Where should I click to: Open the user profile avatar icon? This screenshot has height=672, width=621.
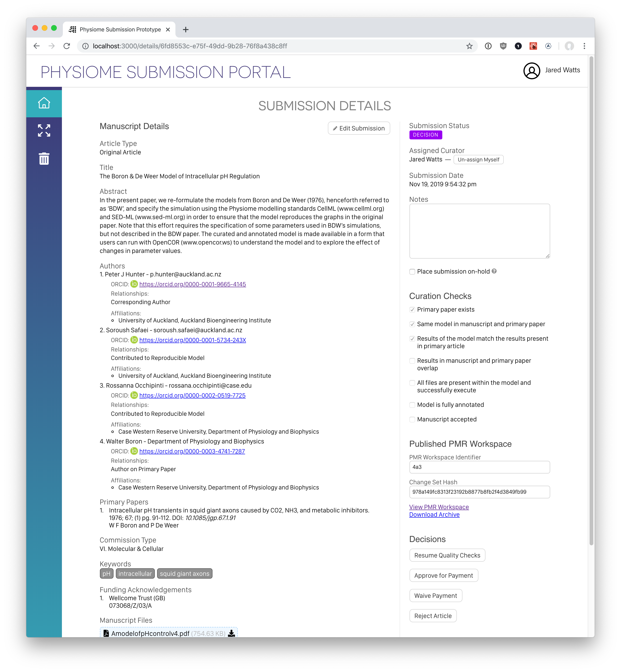532,71
